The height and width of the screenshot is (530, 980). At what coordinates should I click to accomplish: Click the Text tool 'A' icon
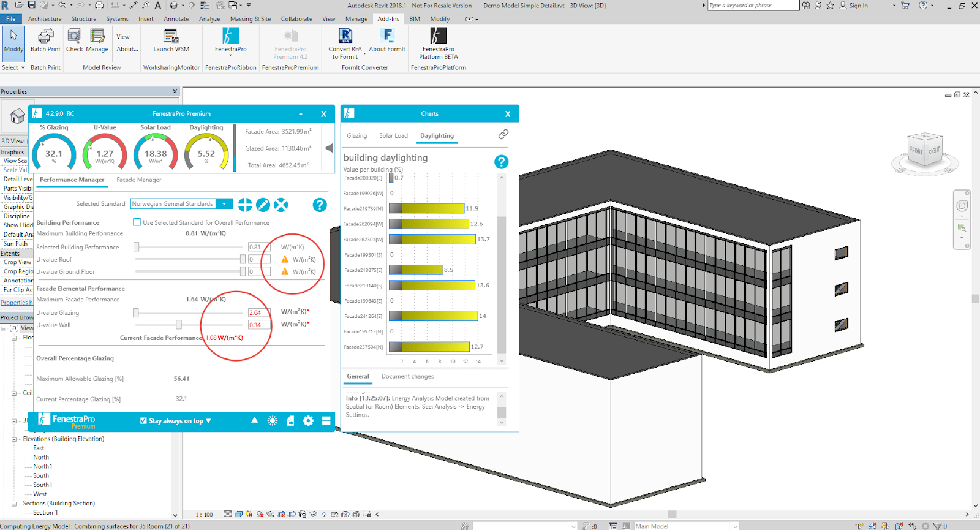pos(157,6)
